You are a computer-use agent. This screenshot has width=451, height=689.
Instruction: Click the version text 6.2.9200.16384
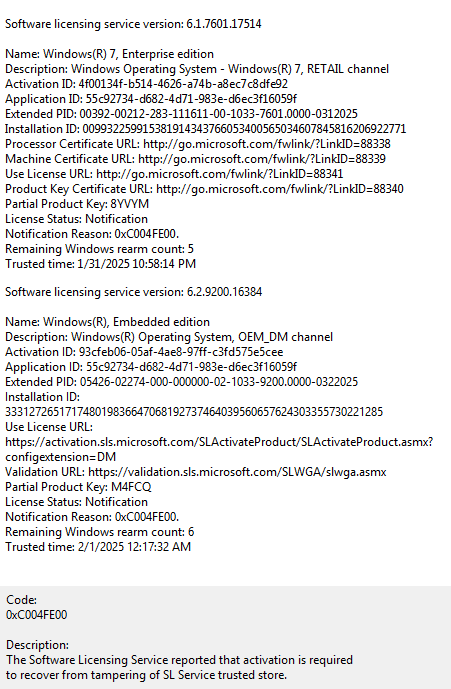click(224, 292)
